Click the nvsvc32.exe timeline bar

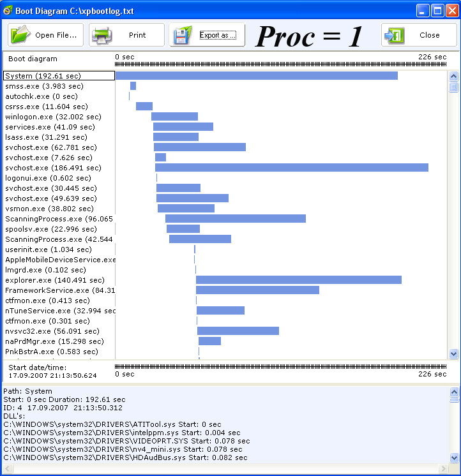coord(238,331)
